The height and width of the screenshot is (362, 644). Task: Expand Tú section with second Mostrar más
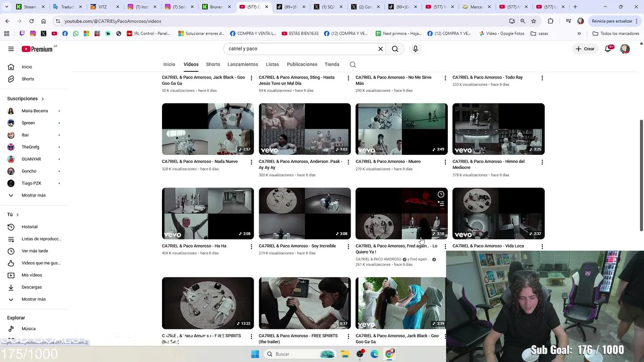click(34, 299)
